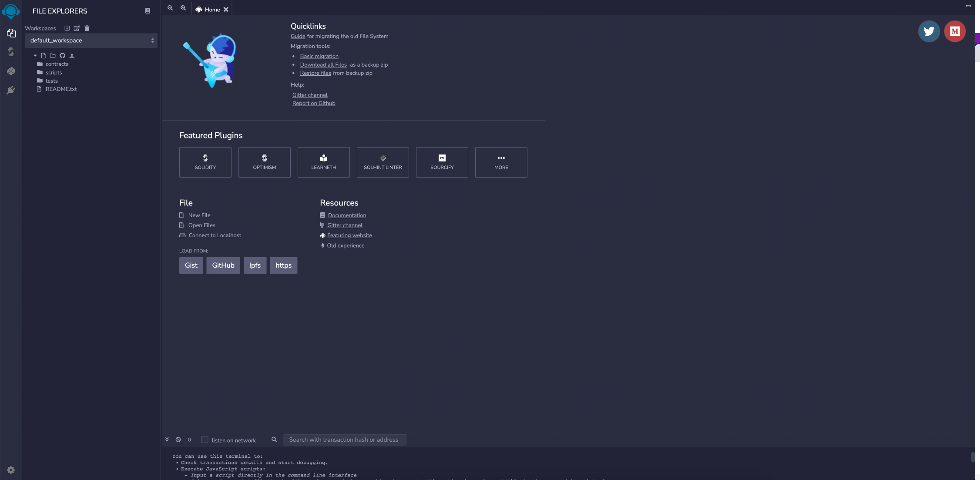Open File Explorers documentation icon
This screenshot has height=480, width=980.
(148, 11)
